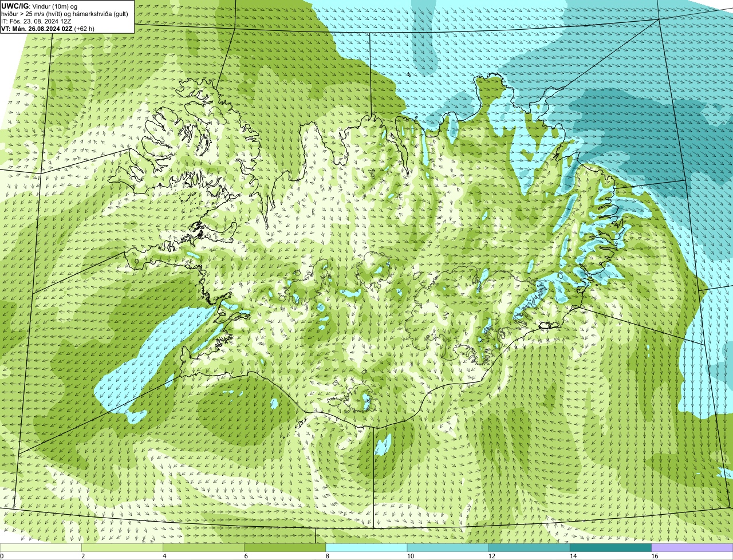Click the 10–12 m/s turquoise legend swatch
The image size is (733, 560).
[448, 548]
